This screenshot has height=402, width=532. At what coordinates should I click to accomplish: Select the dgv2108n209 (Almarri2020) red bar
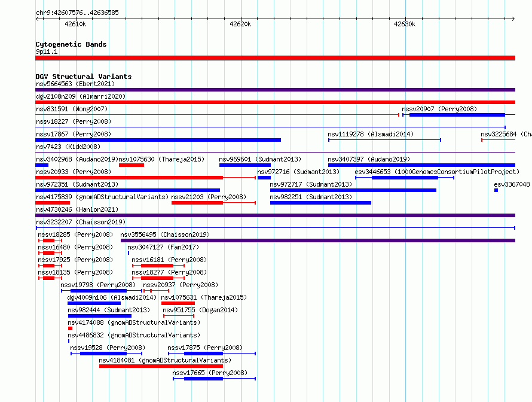coord(275,102)
